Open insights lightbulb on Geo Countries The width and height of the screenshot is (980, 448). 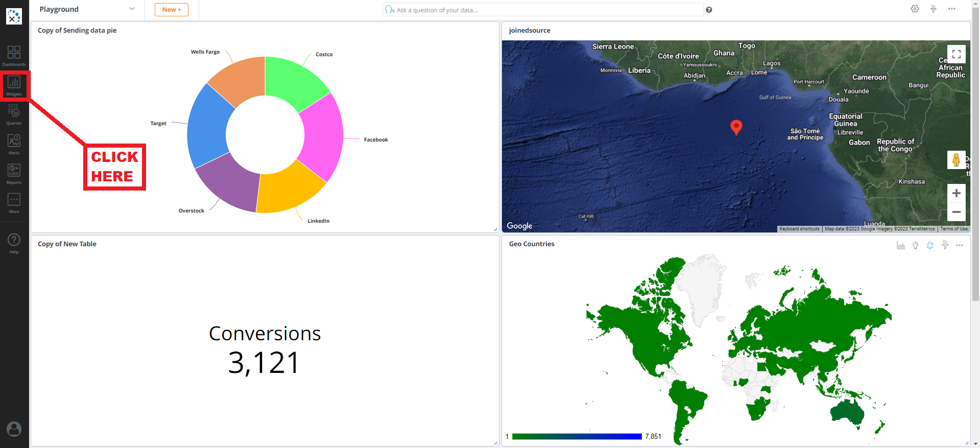point(915,246)
